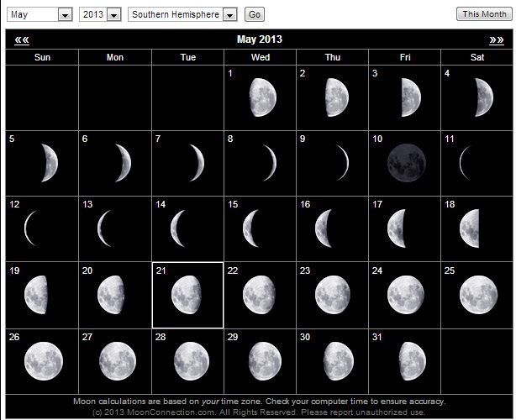Click the Go button

[x=255, y=14]
